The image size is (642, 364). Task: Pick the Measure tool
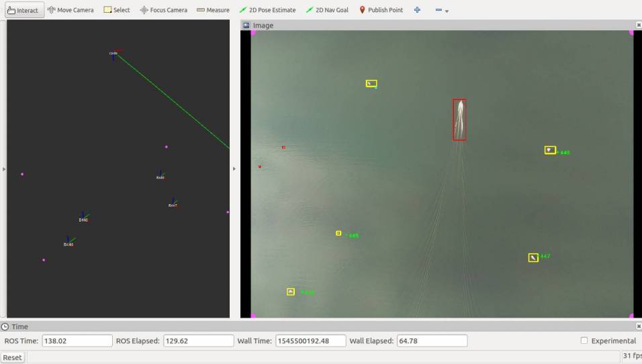[213, 10]
